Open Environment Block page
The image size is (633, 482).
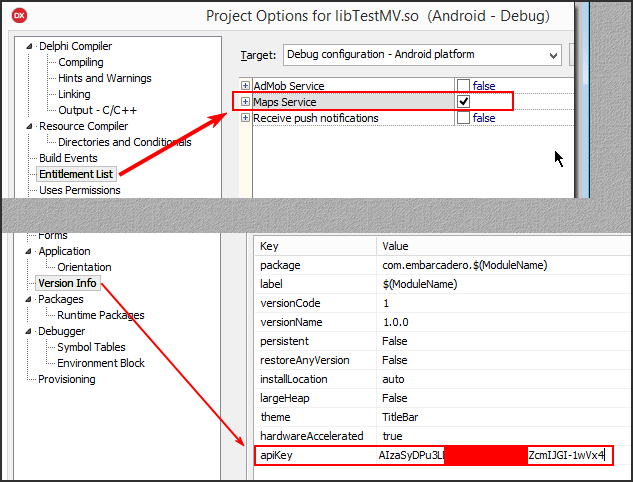click(x=101, y=363)
